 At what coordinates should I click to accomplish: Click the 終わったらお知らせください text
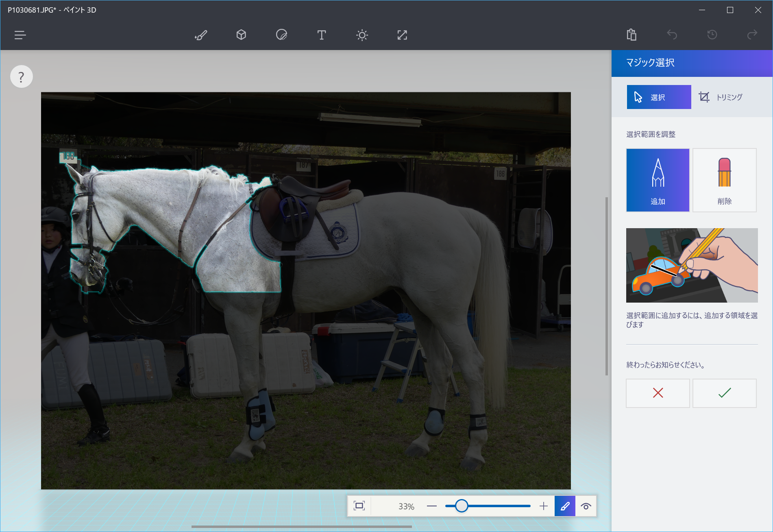click(x=666, y=365)
